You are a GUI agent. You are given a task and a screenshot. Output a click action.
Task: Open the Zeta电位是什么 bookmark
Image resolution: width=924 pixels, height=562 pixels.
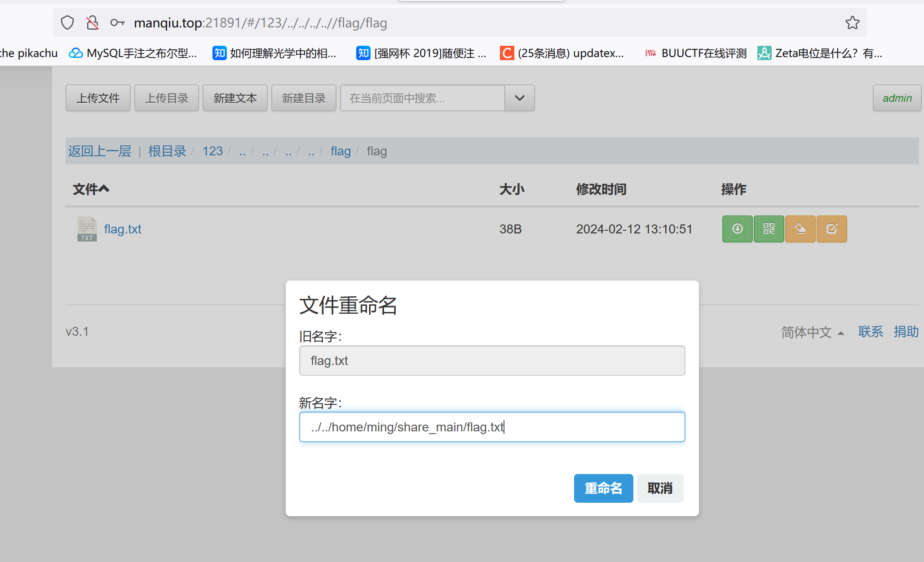(x=820, y=53)
